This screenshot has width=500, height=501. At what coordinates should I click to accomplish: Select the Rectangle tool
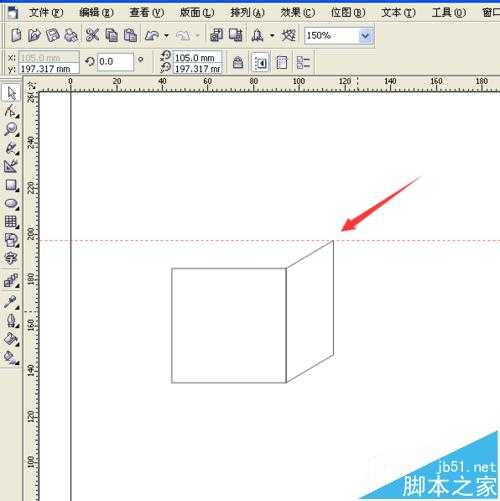pyautogui.click(x=11, y=185)
